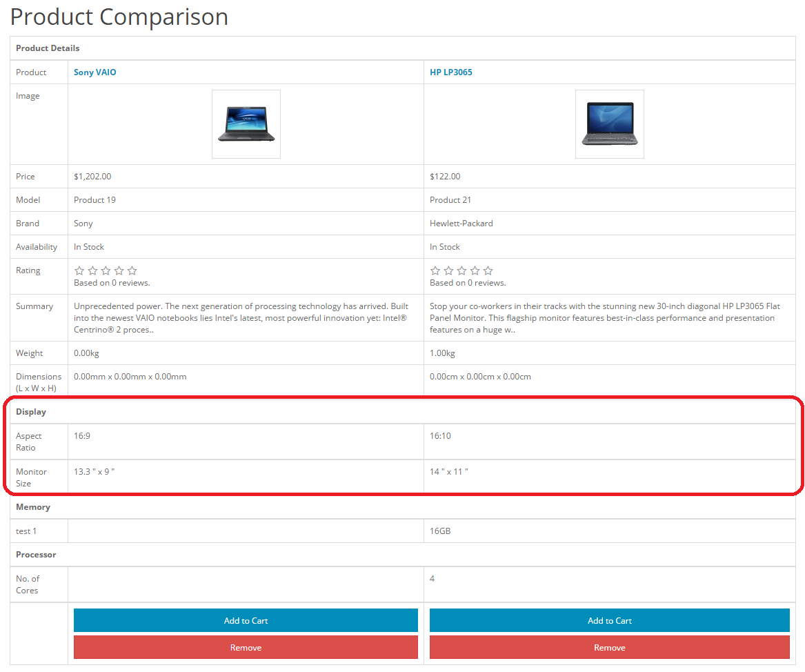This screenshot has height=672, width=805.
Task: Add Sony VAIO to cart
Action: 246,621
